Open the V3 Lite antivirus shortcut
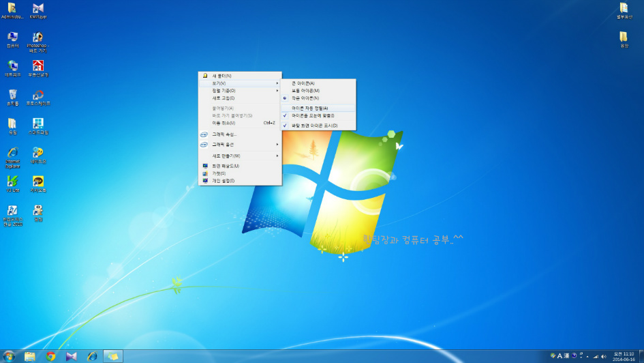Image resolution: width=644 pixels, height=363 pixels. 12,182
